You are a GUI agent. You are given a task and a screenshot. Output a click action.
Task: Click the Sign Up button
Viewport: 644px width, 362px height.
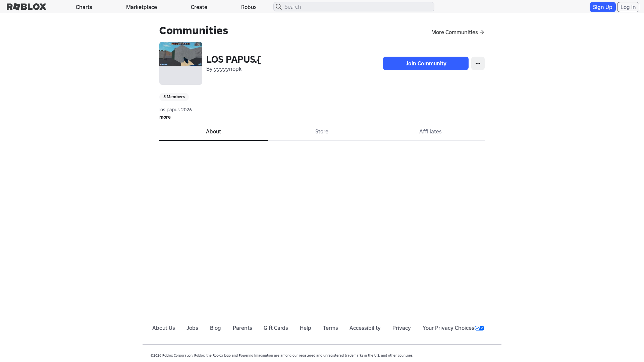tap(602, 7)
